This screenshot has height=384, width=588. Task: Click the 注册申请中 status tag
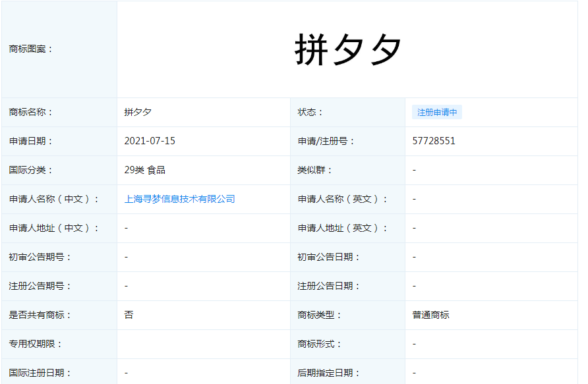pos(437,112)
